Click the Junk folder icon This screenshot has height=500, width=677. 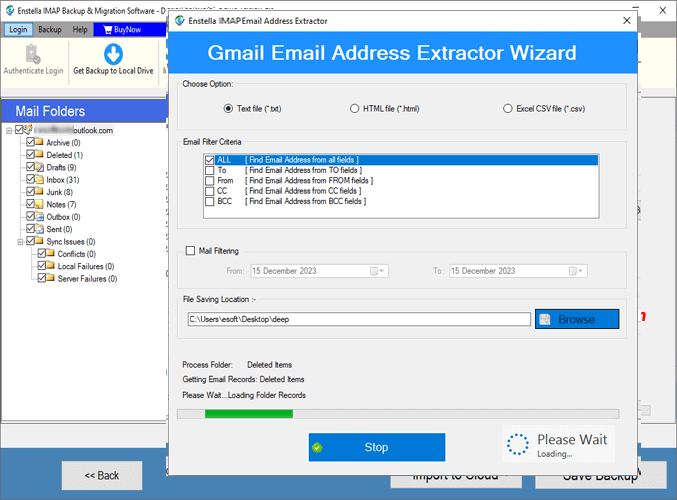[39, 191]
